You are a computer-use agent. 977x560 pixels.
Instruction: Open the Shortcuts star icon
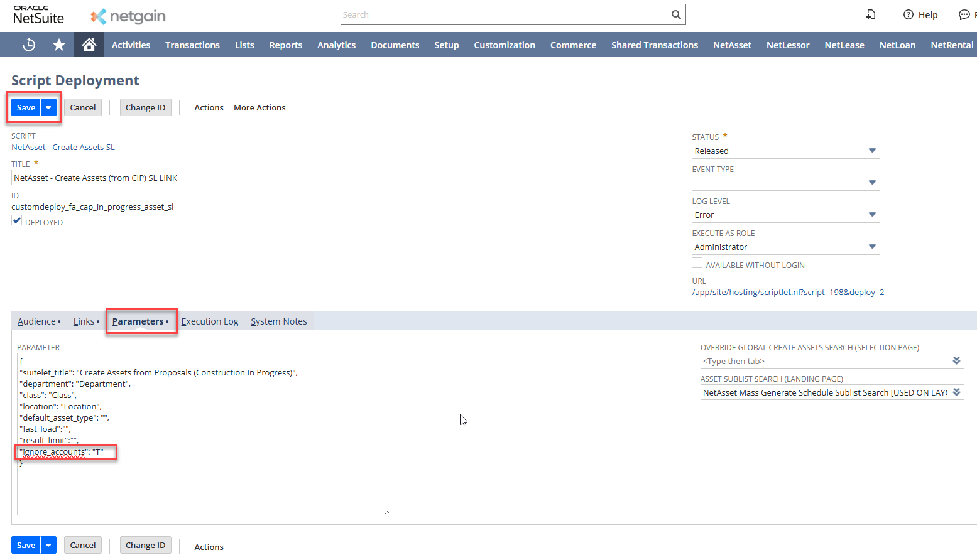[59, 45]
